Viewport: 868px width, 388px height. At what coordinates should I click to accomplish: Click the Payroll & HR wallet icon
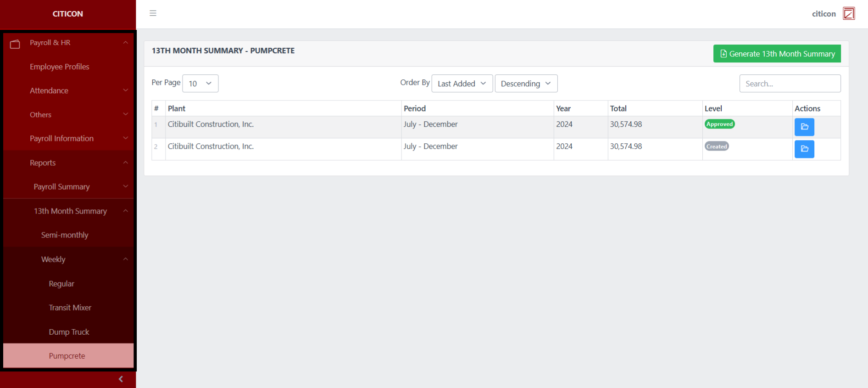coord(15,44)
